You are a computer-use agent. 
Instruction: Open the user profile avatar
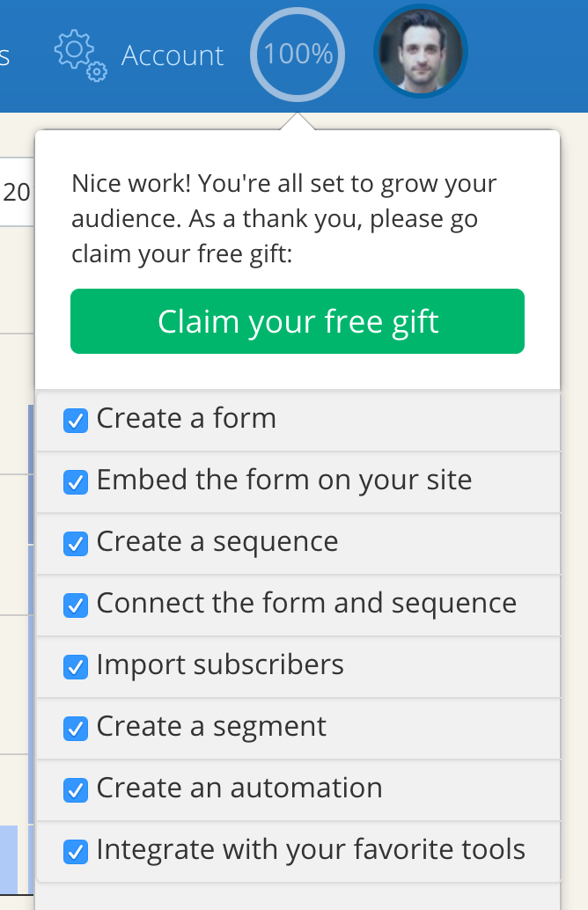[420, 51]
